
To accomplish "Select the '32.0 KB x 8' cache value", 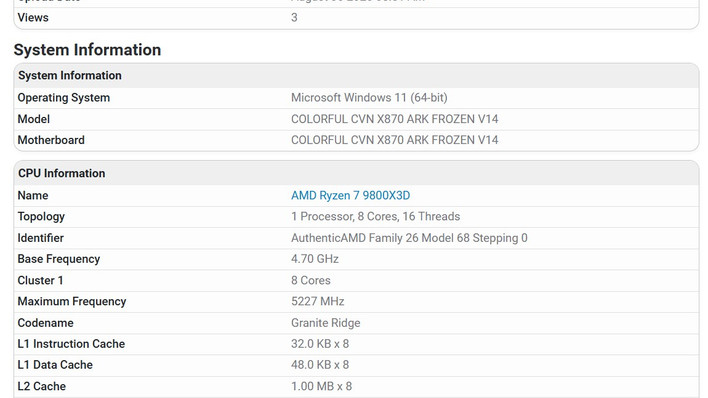I will click(320, 344).
